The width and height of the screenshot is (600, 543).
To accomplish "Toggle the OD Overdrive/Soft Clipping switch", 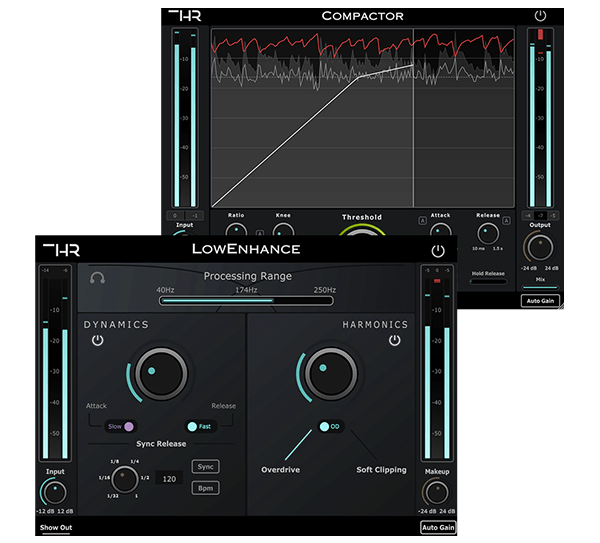I will tap(329, 426).
